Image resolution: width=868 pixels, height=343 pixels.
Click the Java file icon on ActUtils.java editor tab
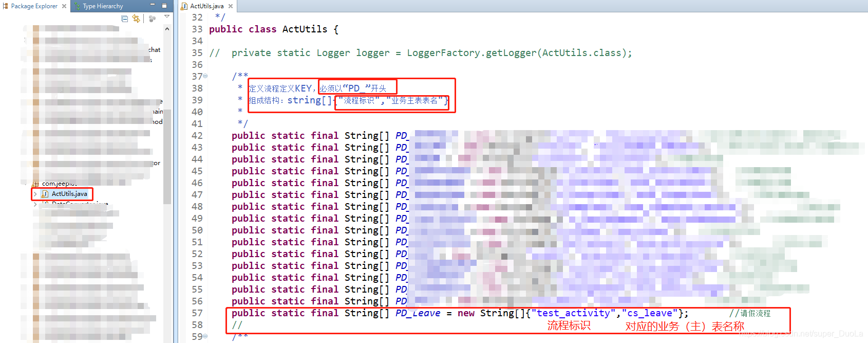coord(184,6)
